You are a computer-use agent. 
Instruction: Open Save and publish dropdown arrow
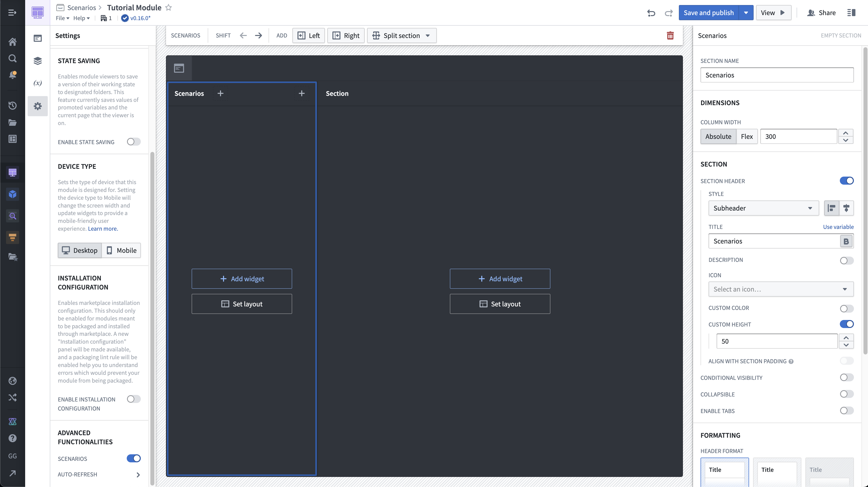coord(746,13)
